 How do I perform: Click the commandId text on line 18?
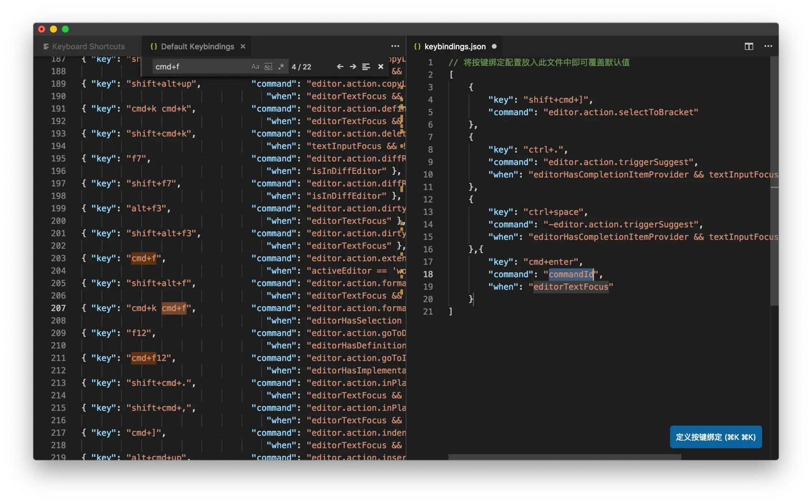[571, 274]
